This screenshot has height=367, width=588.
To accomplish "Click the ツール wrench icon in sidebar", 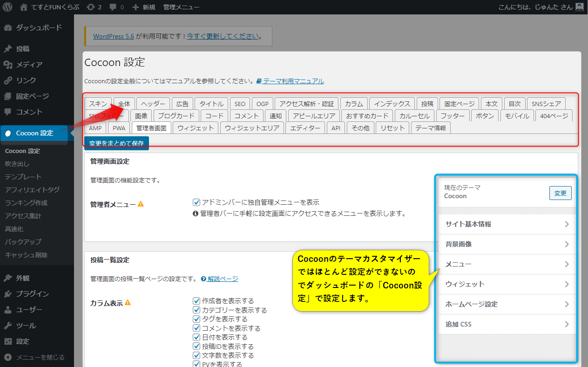I will 8,326.
